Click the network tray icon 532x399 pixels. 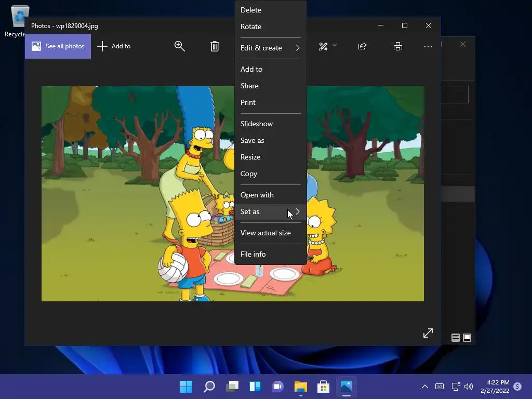point(456,387)
